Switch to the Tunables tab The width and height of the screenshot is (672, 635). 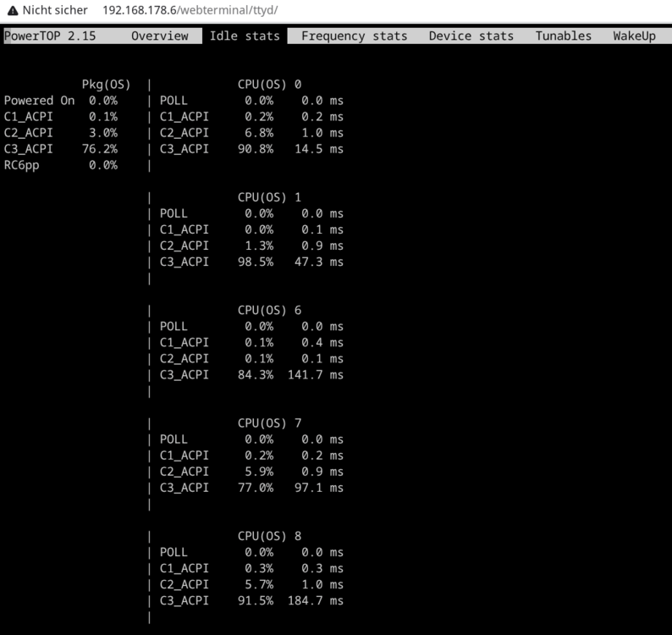[563, 36]
